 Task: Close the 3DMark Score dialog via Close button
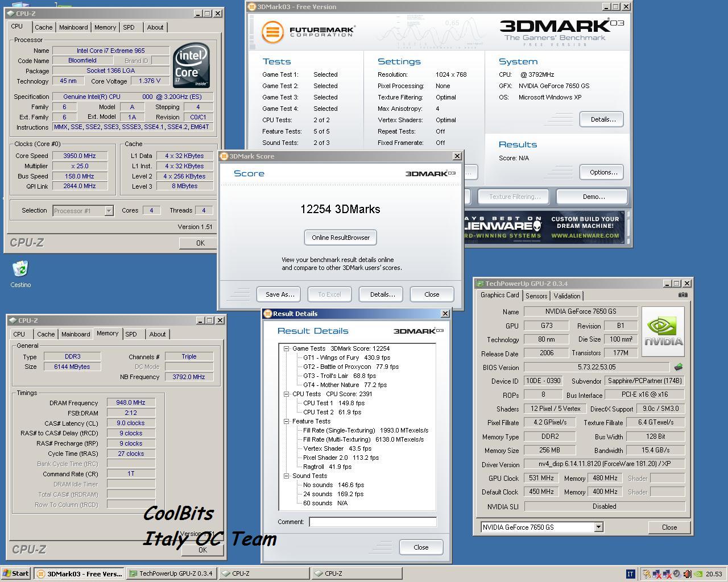pos(432,294)
